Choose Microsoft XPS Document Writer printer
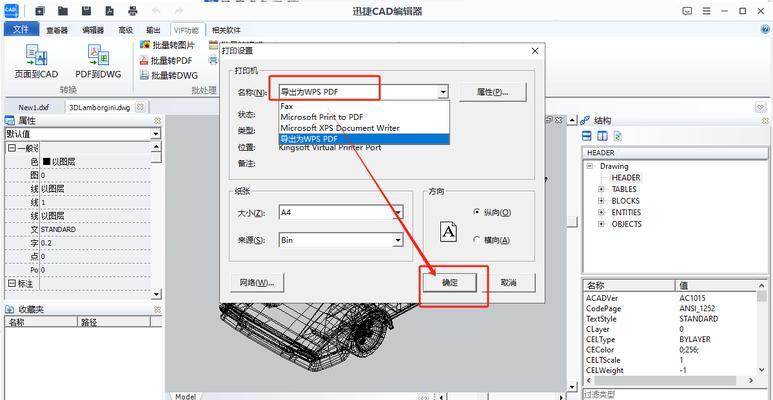Image resolution: width=773 pixels, height=400 pixels. 364,128
